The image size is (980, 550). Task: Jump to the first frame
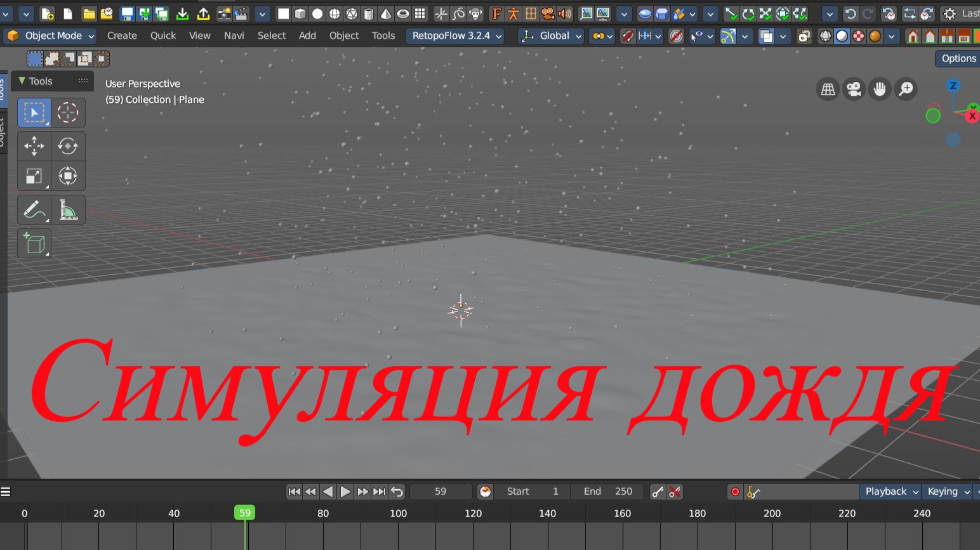pos(294,492)
